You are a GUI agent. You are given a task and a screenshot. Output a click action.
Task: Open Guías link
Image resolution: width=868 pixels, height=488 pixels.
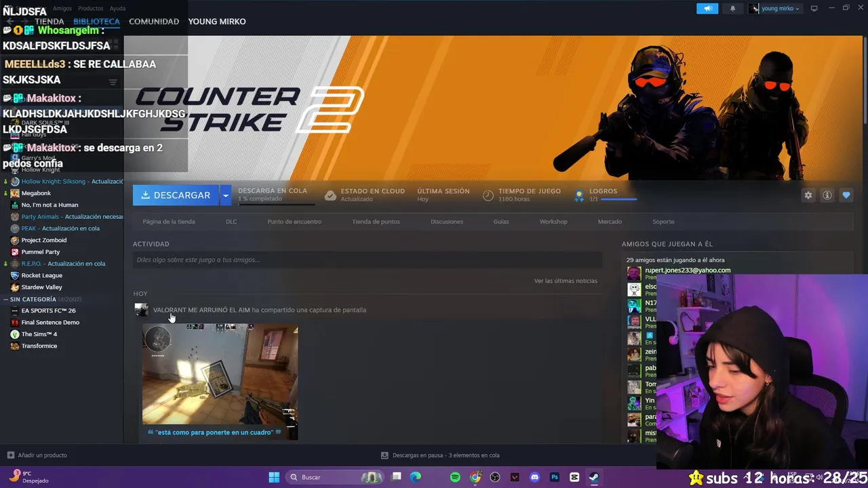(x=501, y=222)
